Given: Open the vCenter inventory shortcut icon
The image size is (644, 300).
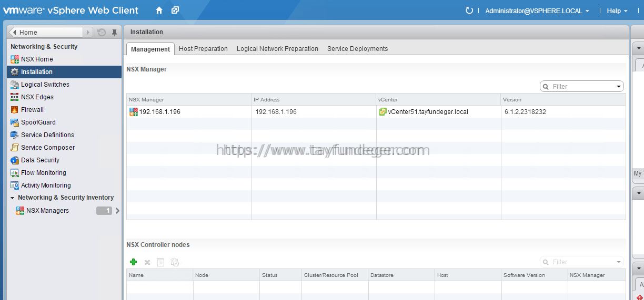Looking at the screenshot, I should click(x=175, y=10).
